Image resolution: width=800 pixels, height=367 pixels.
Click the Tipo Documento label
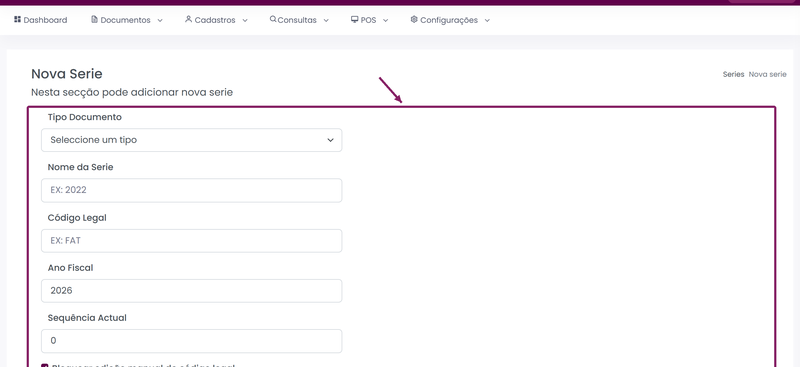(85, 117)
